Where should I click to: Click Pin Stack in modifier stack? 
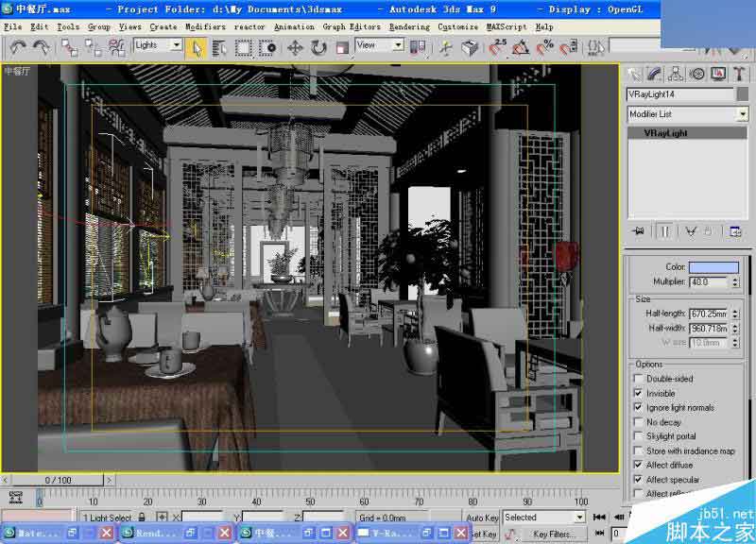click(640, 232)
